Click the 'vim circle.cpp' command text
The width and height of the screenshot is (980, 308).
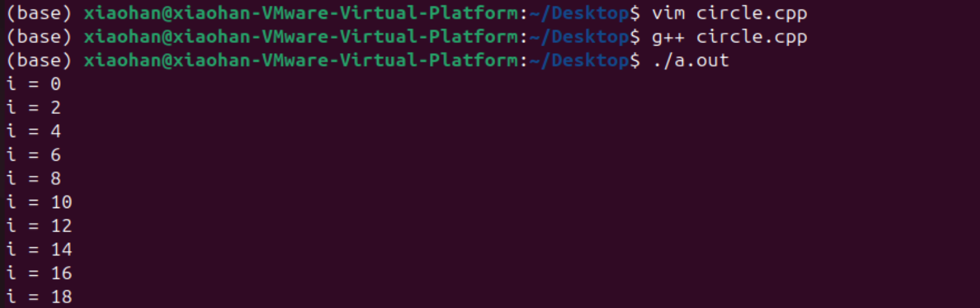pos(729,13)
